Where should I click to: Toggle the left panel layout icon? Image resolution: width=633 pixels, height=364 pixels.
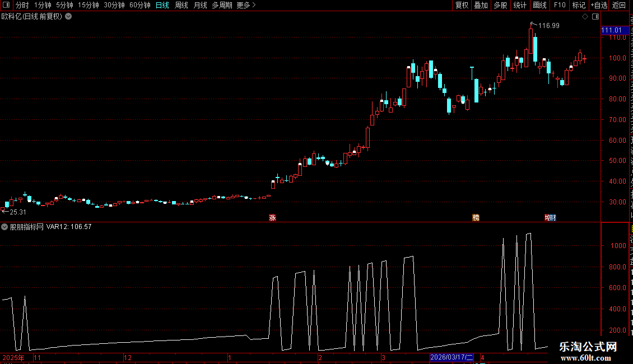coord(6,5)
